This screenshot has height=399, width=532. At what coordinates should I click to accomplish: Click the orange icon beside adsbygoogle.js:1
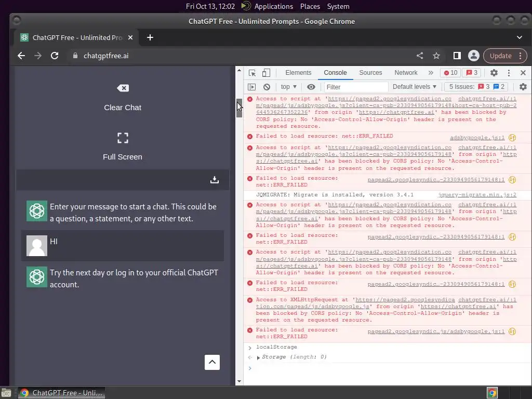click(512, 137)
